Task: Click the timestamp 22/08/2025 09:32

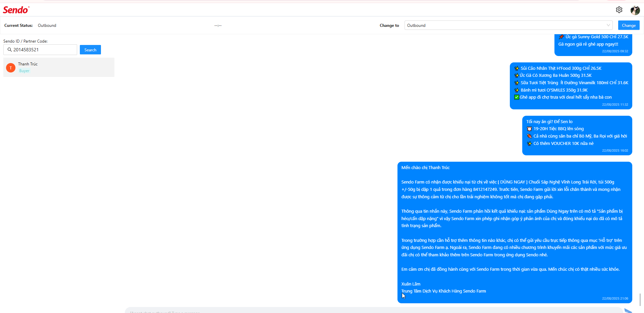Action: (x=615, y=51)
